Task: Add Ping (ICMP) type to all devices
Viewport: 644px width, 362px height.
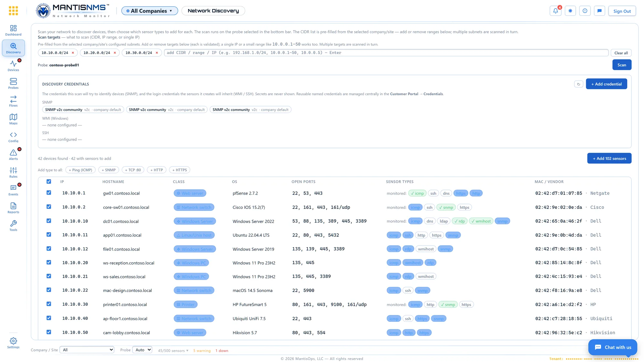Action: coord(80,170)
